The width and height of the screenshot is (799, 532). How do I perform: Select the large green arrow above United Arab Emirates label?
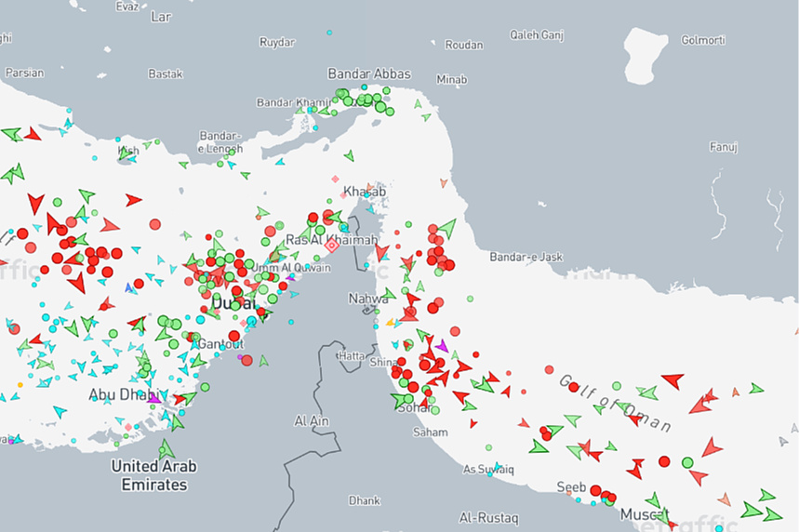pos(166,449)
